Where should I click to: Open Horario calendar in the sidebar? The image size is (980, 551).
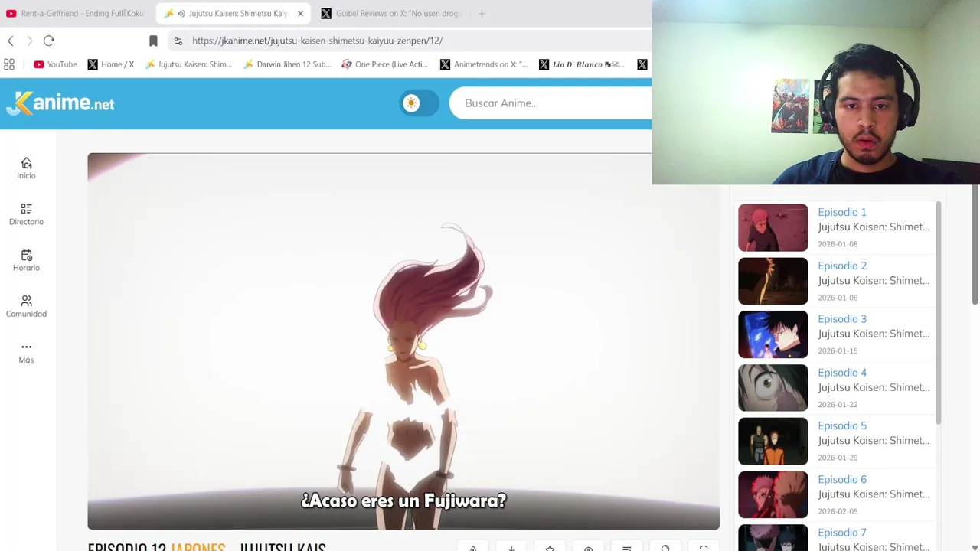click(x=26, y=260)
